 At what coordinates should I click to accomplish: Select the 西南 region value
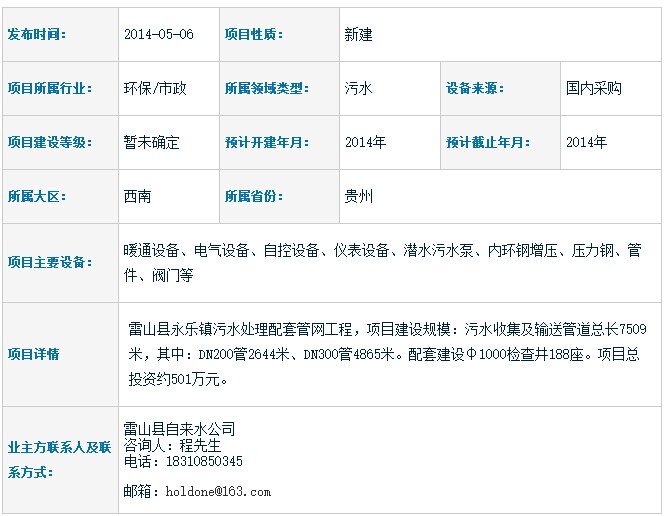[x=138, y=196]
